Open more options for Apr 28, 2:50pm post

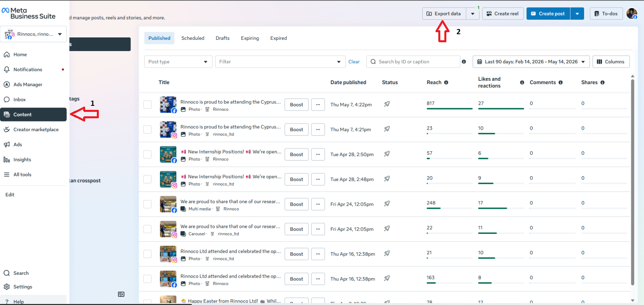(x=318, y=155)
